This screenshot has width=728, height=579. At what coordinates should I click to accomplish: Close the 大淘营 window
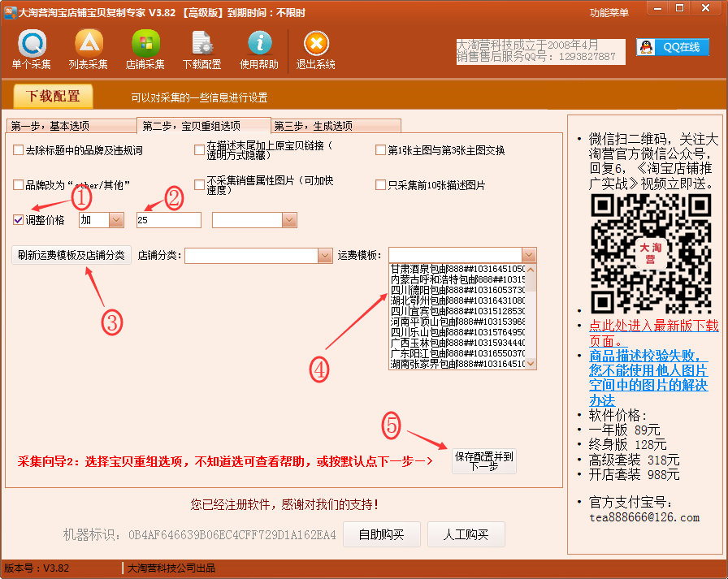click(x=706, y=8)
